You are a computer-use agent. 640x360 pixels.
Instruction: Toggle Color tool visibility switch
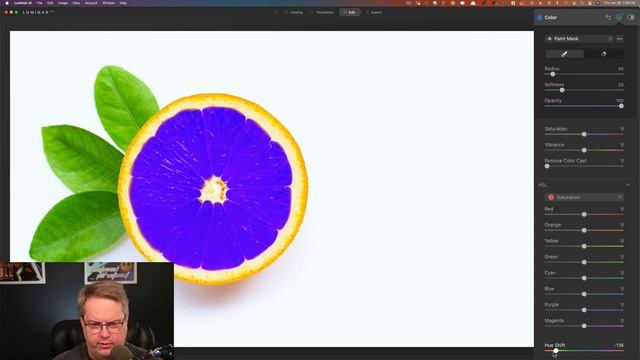[631, 18]
